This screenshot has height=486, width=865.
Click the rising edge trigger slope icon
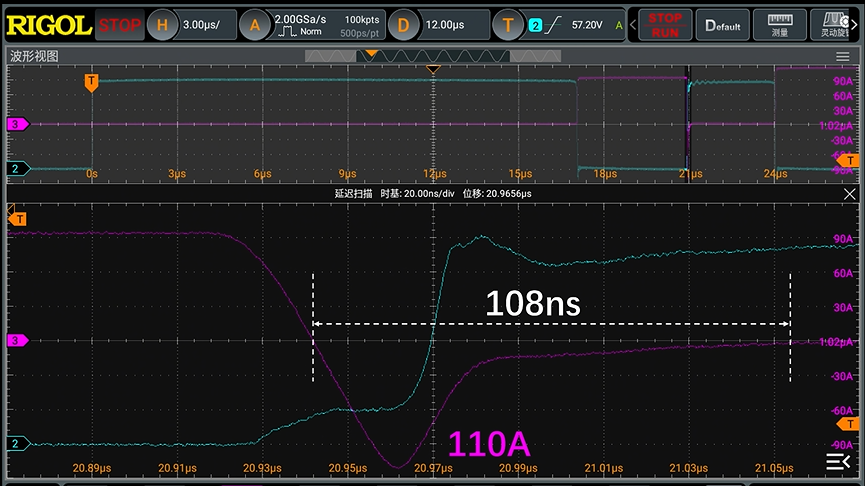553,25
